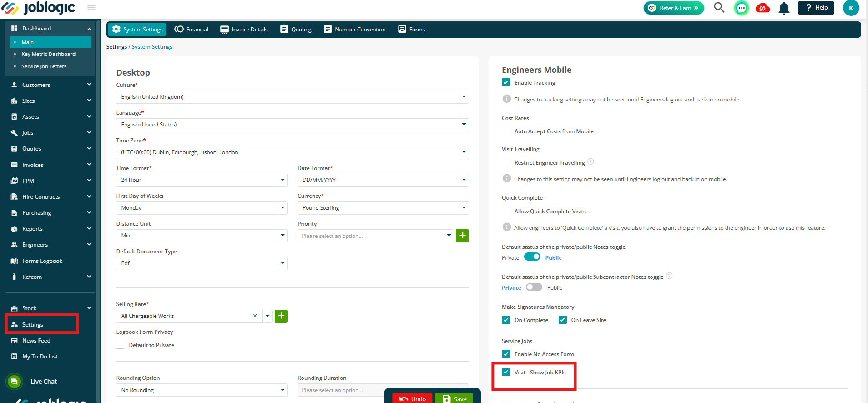Switch to the Quoting tab

(296, 29)
